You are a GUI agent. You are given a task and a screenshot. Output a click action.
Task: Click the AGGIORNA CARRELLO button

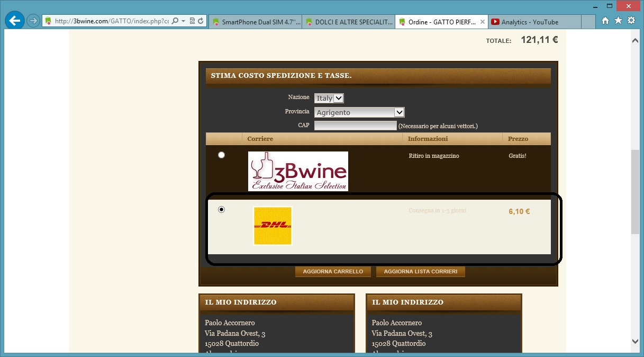333,271
